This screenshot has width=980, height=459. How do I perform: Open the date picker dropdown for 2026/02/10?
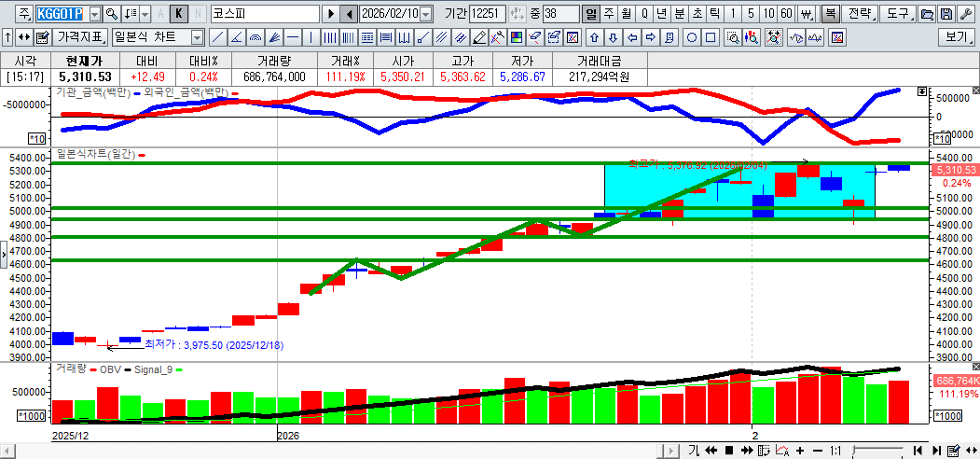click(x=426, y=14)
